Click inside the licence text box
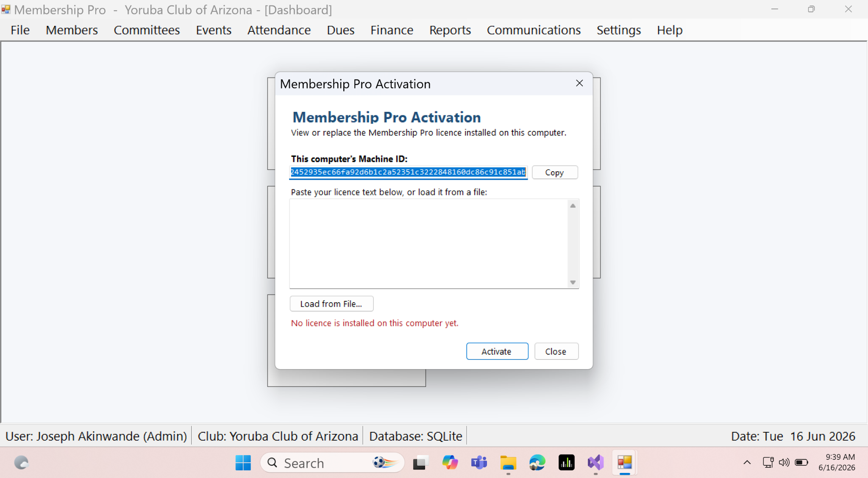The image size is (868, 478). coord(429,244)
